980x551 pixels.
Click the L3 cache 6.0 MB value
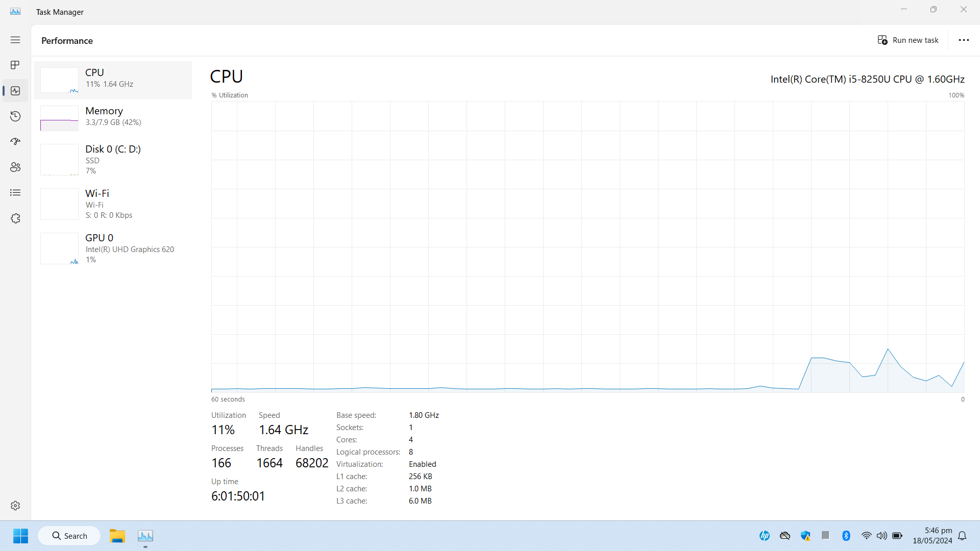click(x=420, y=501)
